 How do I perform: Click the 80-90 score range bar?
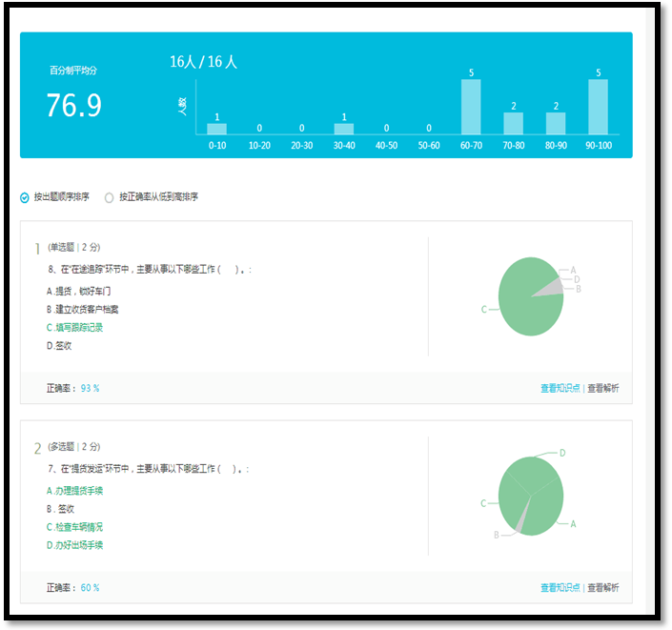click(556, 123)
